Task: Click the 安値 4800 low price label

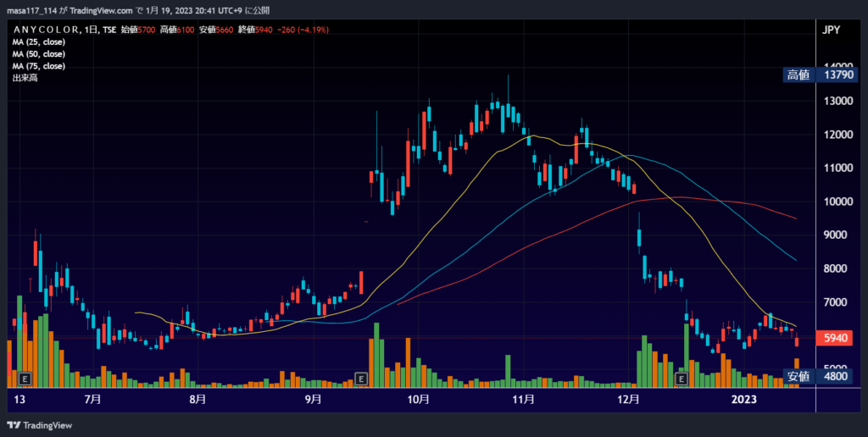Action: (818, 376)
